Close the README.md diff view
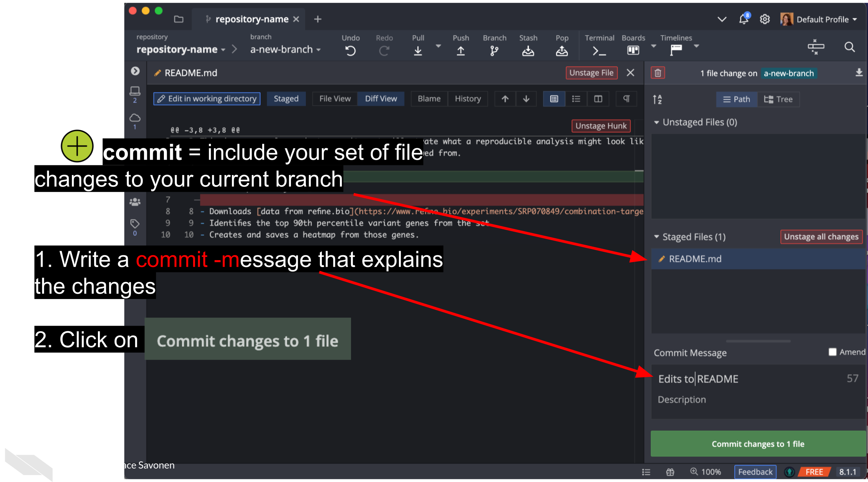 [630, 73]
